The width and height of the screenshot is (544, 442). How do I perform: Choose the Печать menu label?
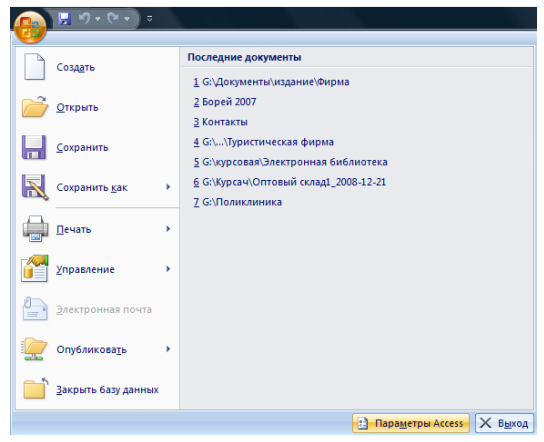point(74,229)
